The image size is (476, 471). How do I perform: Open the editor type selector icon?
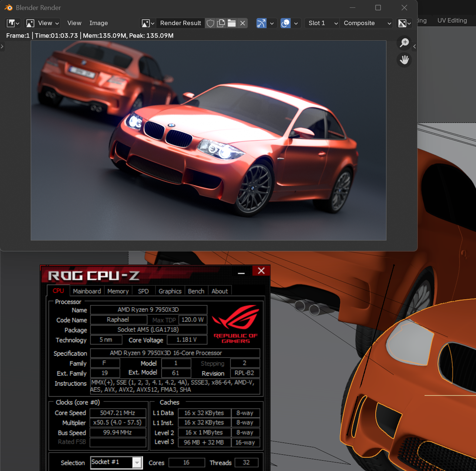pyautogui.click(x=13, y=23)
